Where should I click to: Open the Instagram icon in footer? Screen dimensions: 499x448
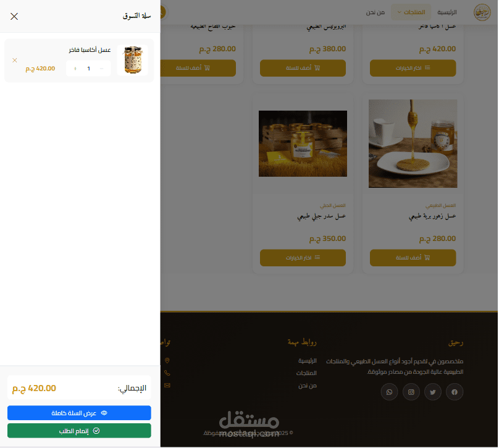pyautogui.click(x=411, y=392)
